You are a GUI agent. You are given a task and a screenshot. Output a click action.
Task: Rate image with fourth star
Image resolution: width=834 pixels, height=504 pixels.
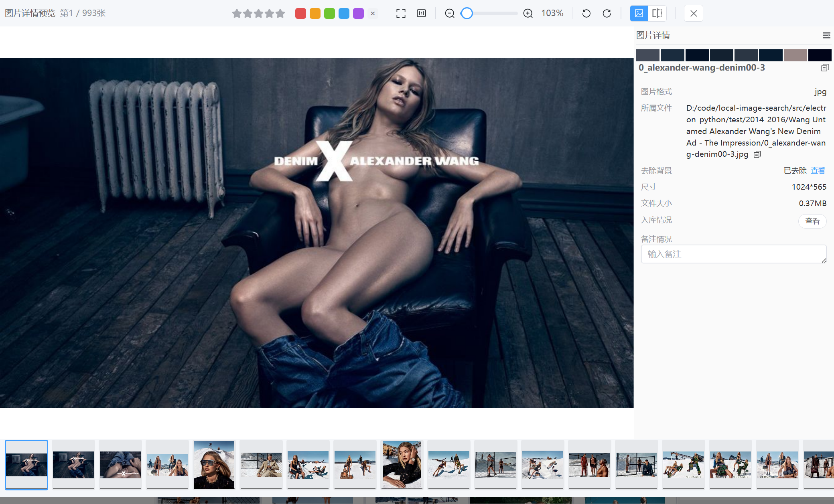click(269, 14)
